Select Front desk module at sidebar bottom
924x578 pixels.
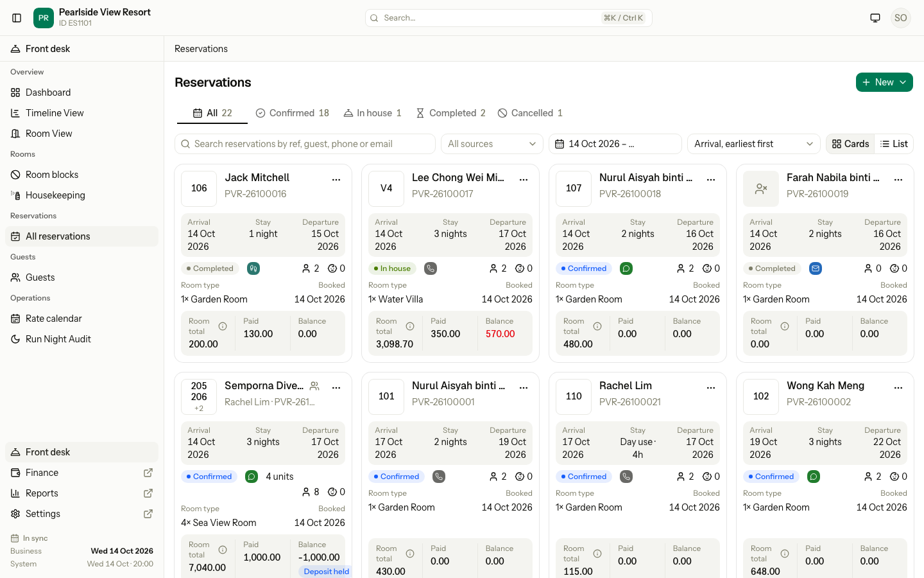(x=81, y=452)
